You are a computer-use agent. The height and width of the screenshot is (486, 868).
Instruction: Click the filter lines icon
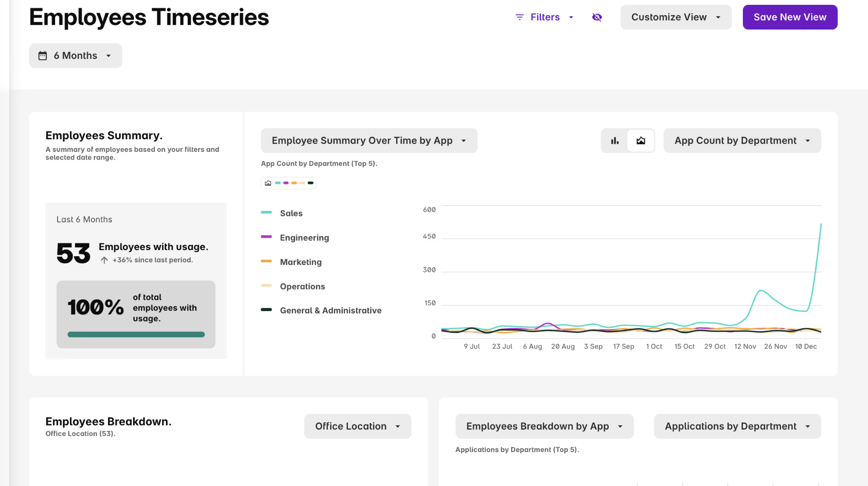tap(519, 17)
